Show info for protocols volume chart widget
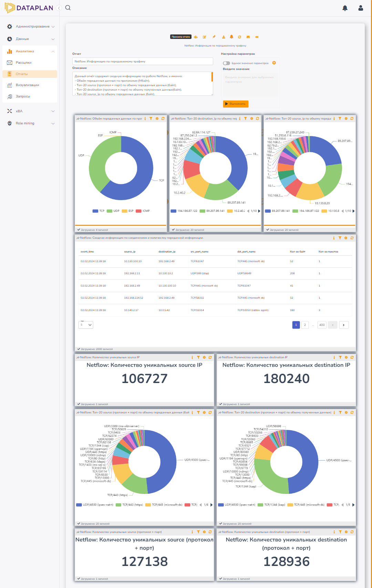The image size is (372, 588). coord(145,118)
